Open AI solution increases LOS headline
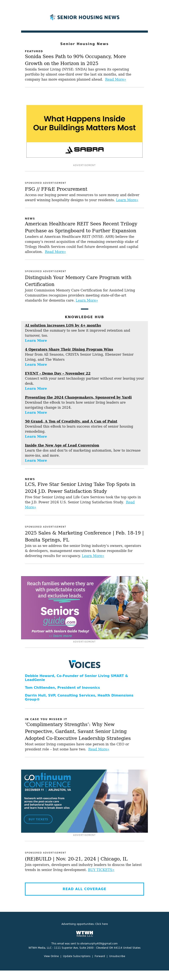This screenshot has width=169, height=980. click(63, 325)
